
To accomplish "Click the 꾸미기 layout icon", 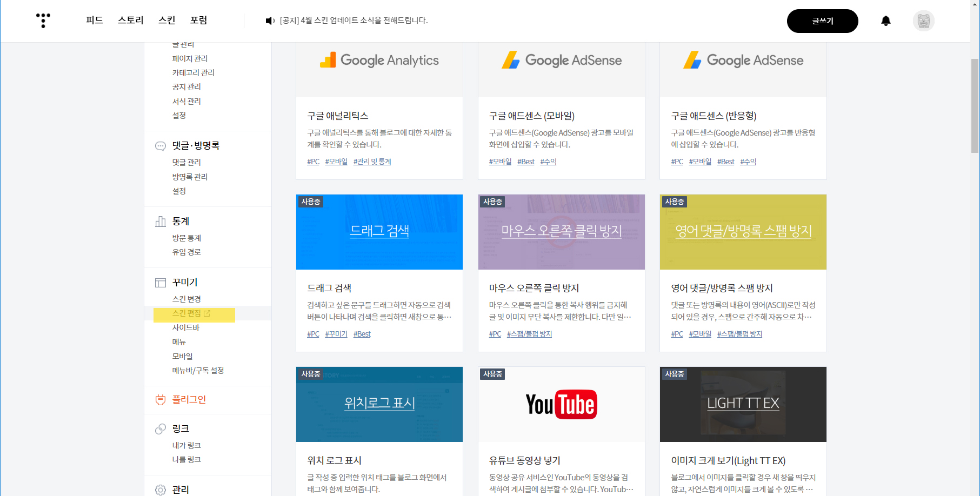I will 161,283.
